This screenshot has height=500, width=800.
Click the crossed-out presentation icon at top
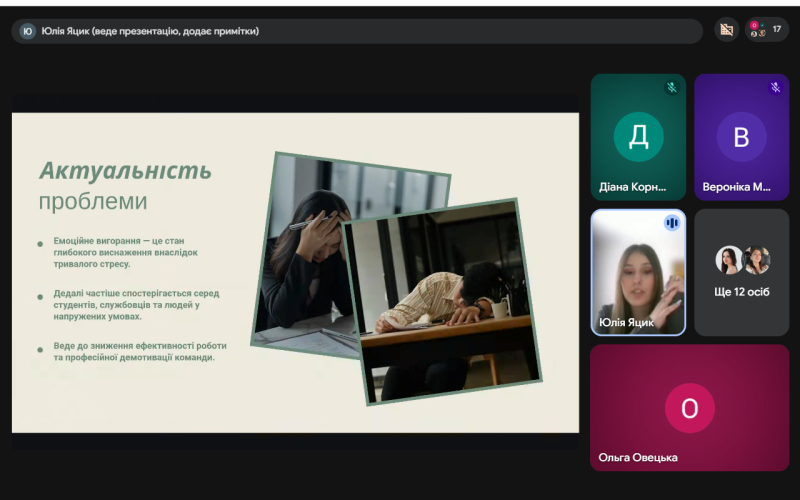[726, 30]
